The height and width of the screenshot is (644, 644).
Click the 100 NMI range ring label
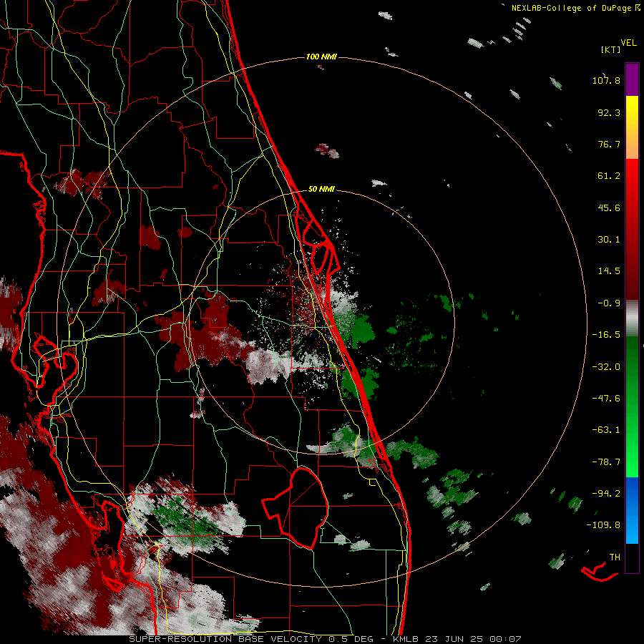tap(321, 57)
